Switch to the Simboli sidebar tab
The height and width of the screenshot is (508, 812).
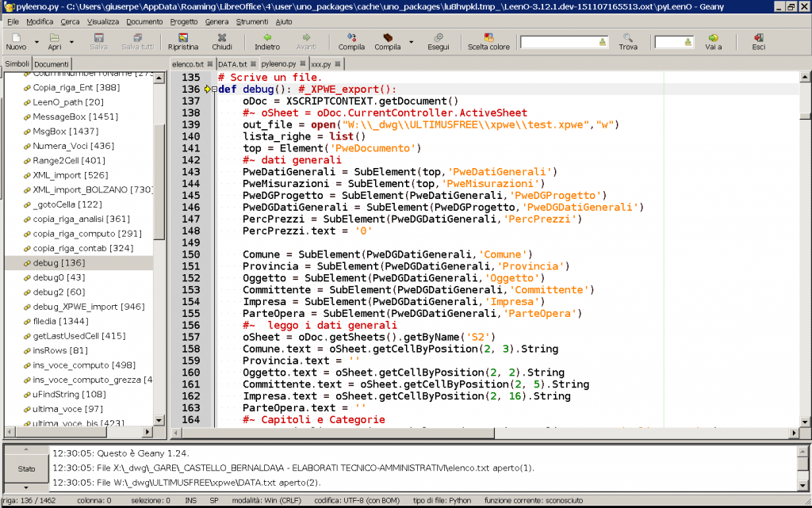(17, 63)
